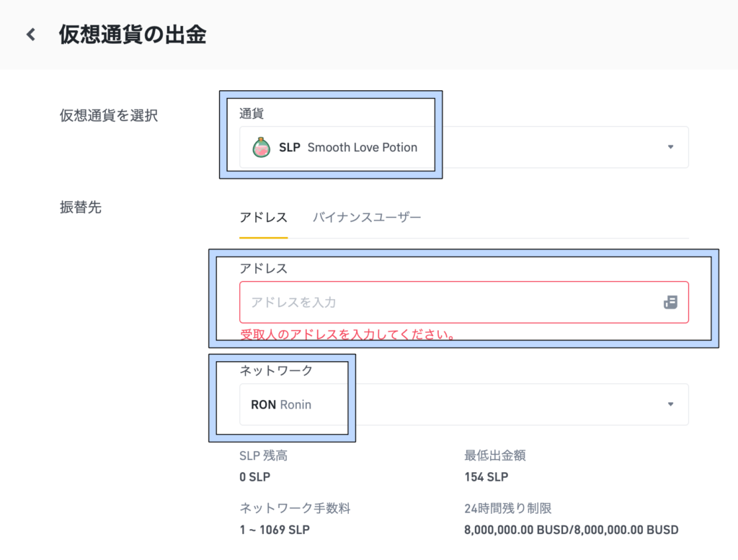Select the 8,000,000.00 BUSD limit value
The width and height of the screenshot is (738, 560).
[572, 530]
